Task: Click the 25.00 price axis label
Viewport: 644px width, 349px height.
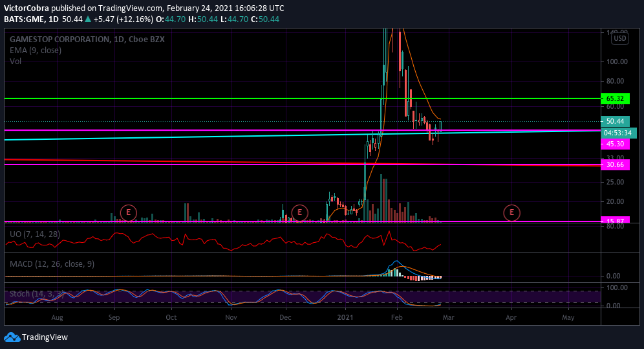Action: (x=616, y=182)
